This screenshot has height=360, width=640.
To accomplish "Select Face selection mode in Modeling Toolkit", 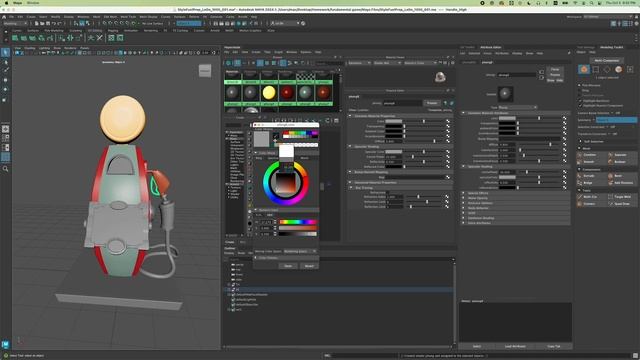I will (x=618, y=69).
